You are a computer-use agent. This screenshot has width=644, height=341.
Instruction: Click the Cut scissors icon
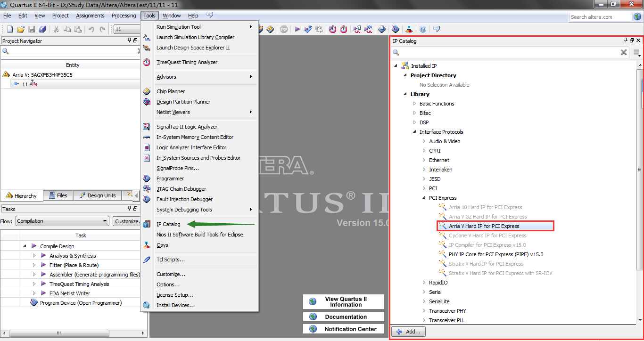click(56, 29)
